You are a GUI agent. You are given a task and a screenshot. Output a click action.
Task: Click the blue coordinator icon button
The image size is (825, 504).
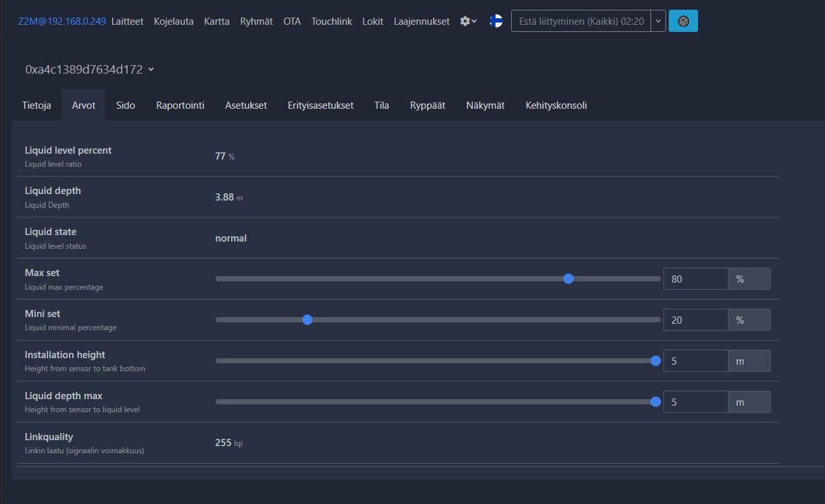pyautogui.click(x=683, y=21)
